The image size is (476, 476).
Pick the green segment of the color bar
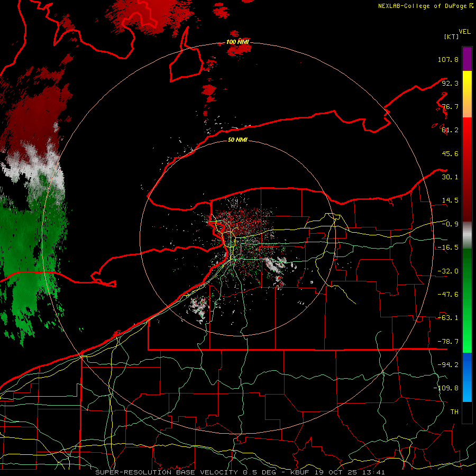[467, 300]
